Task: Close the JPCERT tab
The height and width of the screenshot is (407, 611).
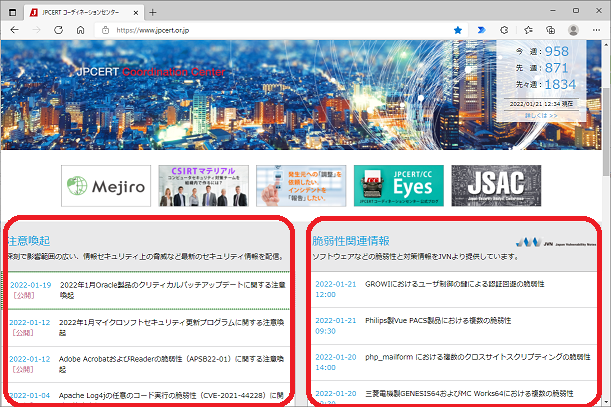Action: (136, 12)
